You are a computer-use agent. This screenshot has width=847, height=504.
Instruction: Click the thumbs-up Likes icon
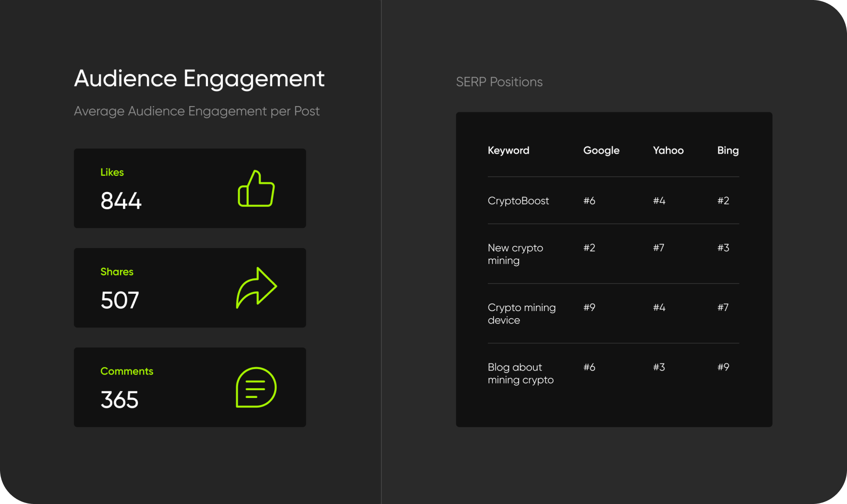tap(256, 189)
